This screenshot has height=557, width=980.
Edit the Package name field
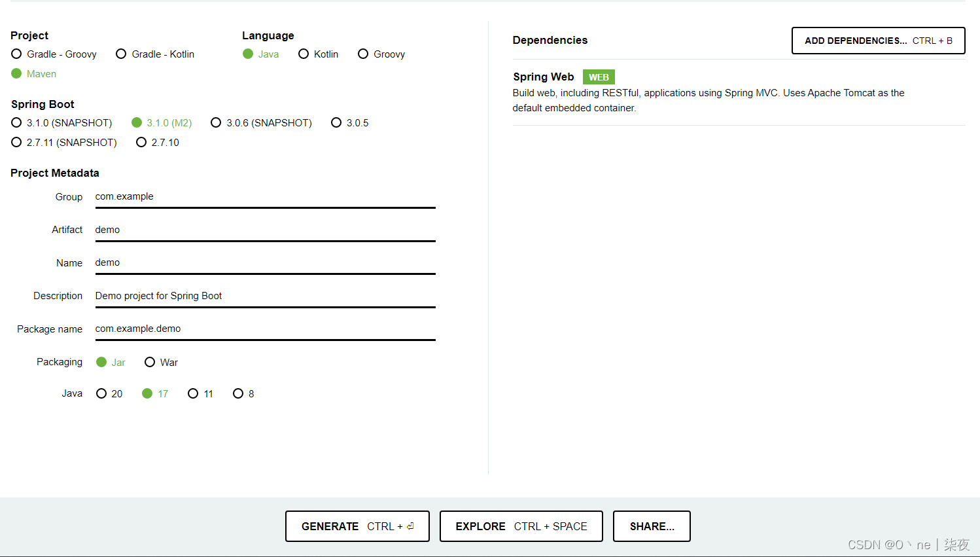coord(266,329)
